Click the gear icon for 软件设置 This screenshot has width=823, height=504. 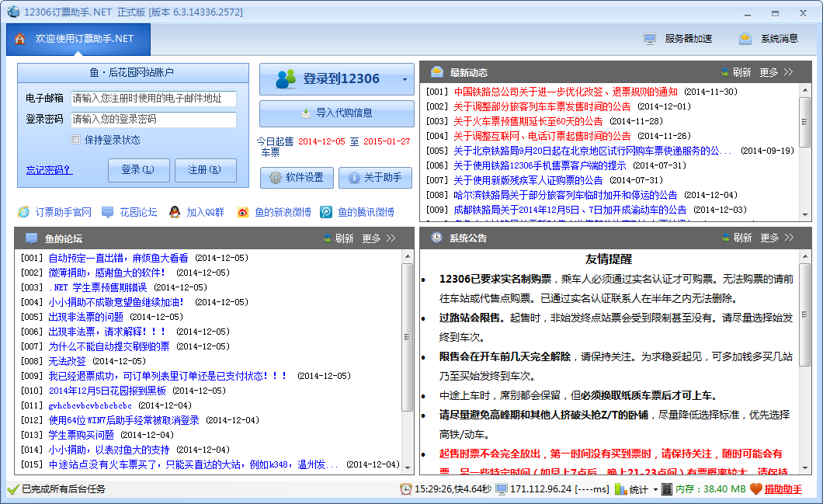pyautogui.click(x=276, y=178)
